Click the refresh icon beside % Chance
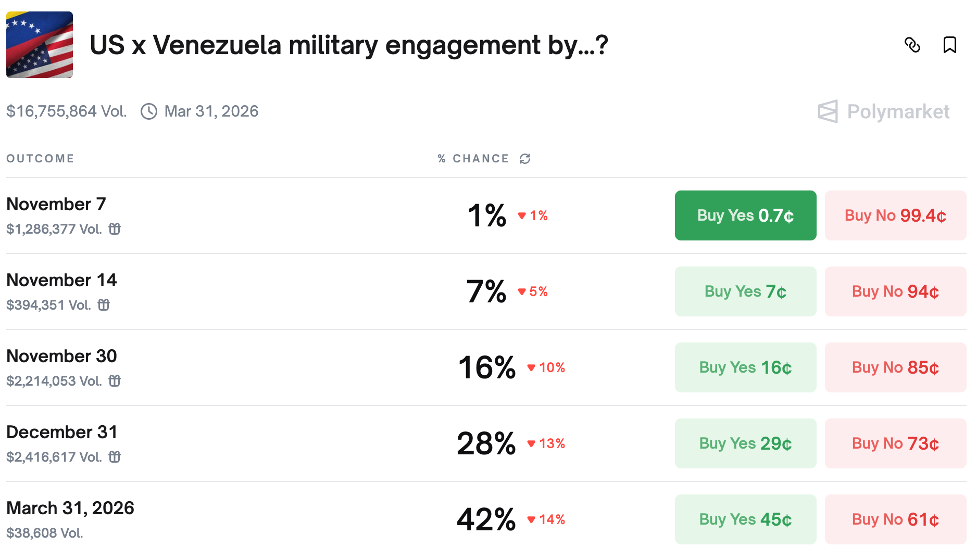 click(524, 159)
